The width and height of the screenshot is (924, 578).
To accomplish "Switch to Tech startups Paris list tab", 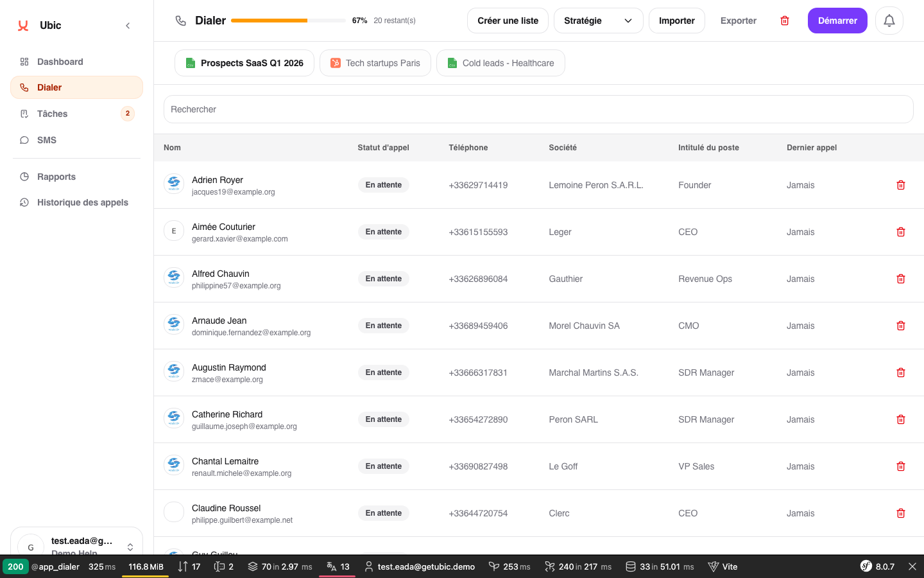I will point(375,63).
